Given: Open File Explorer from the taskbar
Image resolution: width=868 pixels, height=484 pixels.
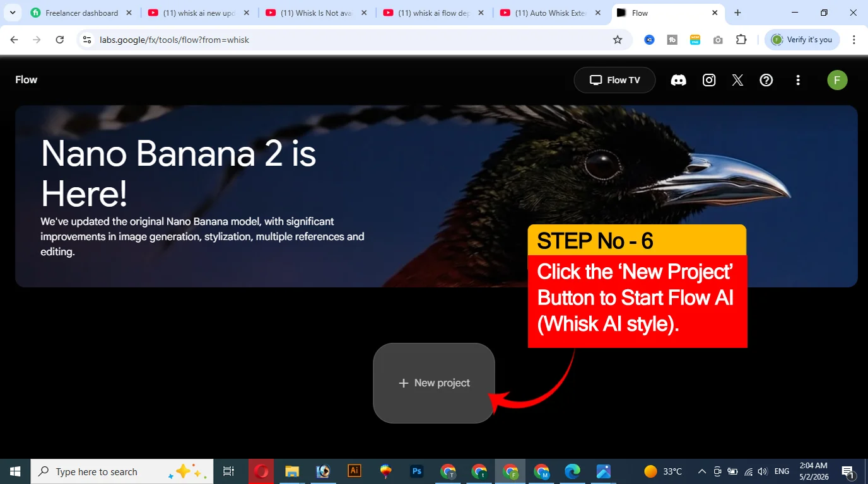Looking at the screenshot, I should pos(291,471).
